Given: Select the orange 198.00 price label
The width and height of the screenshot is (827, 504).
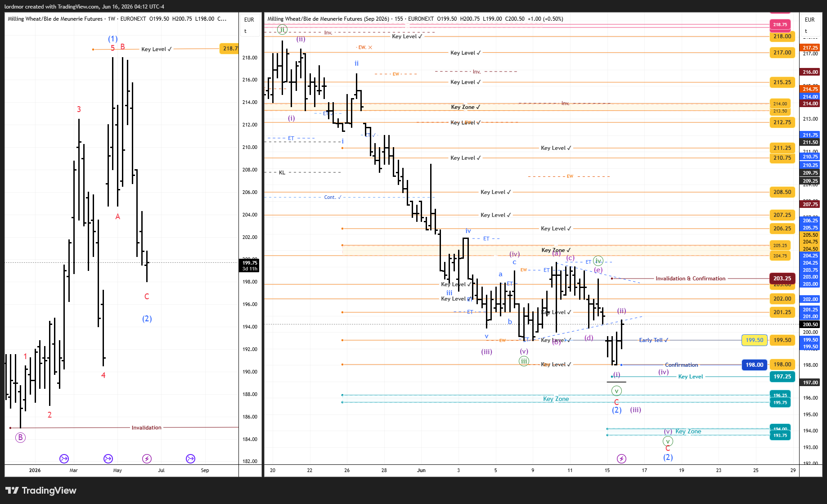Looking at the screenshot, I should [x=782, y=364].
